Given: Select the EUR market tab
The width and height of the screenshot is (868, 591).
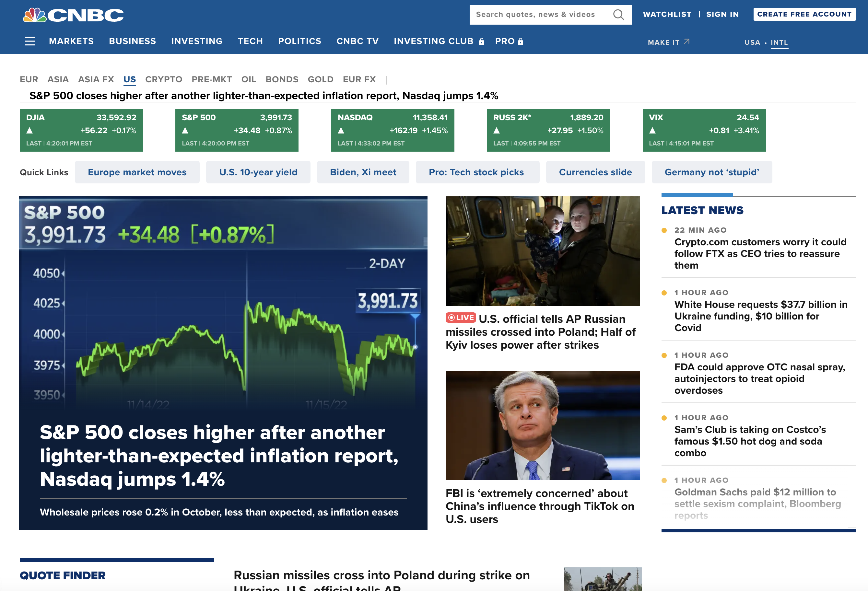Looking at the screenshot, I should tap(29, 79).
